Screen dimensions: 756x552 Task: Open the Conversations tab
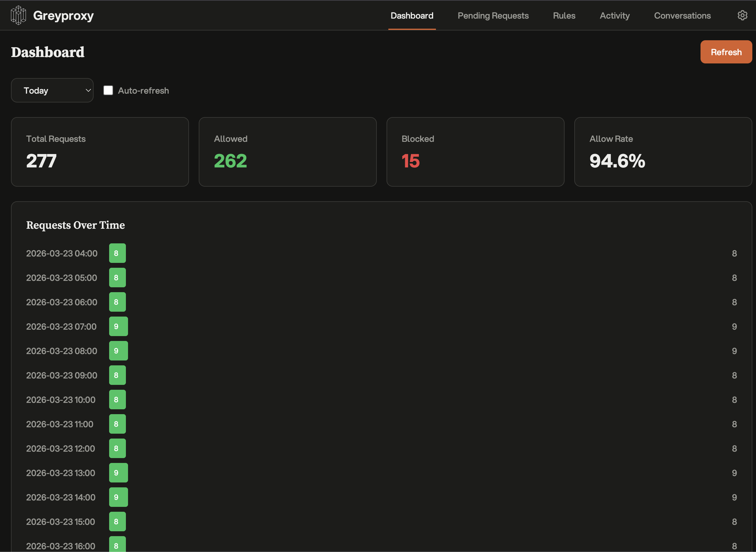click(x=682, y=16)
